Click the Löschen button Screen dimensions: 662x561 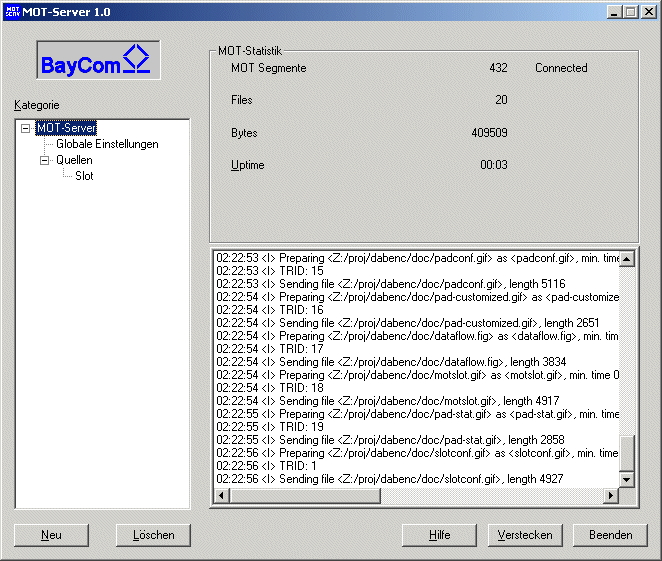pos(153,535)
